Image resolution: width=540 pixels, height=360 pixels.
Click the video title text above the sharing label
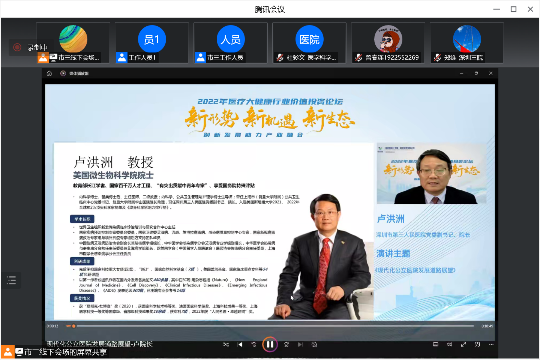coord(100,343)
